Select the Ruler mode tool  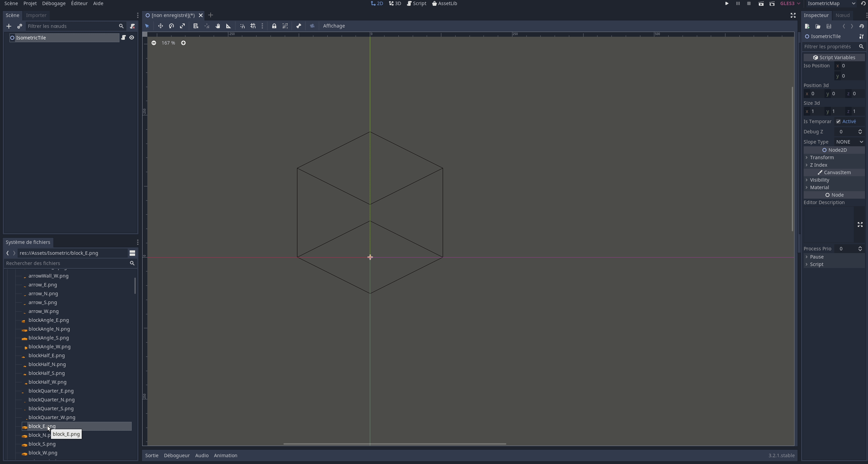click(x=229, y=26)
